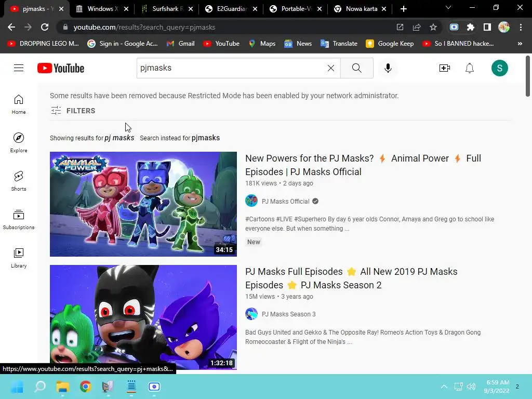This screenshot has height=399, width=532.
Task: Open the News bookmark
Action: pyautogui.click(x=298, y=44)
